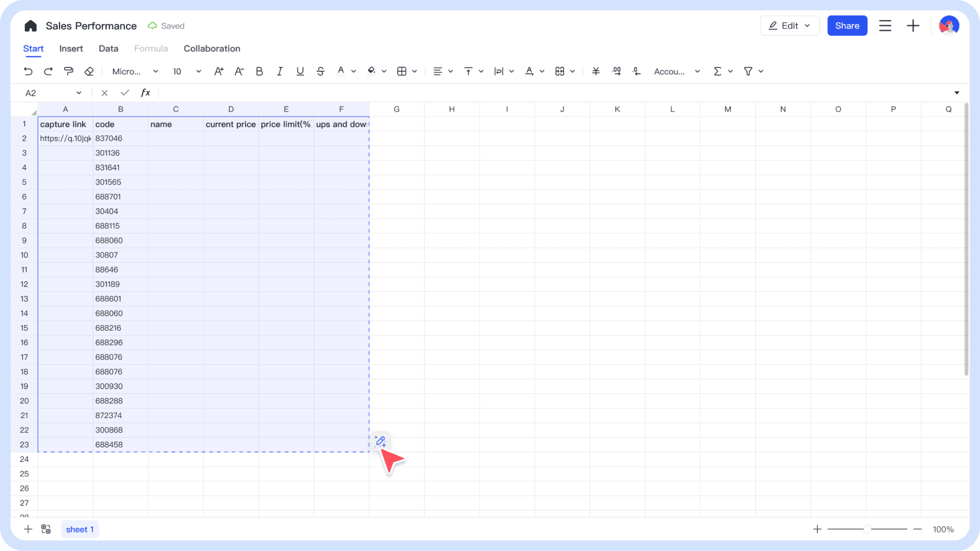
Task: Open font size 10 dropdown
Action: tap(187, 71)
